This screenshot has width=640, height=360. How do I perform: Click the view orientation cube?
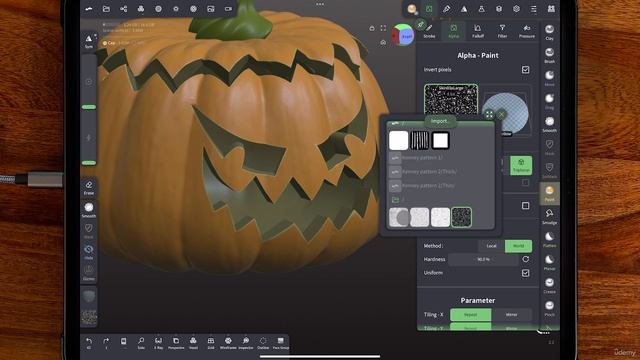(x=402, y=36)
